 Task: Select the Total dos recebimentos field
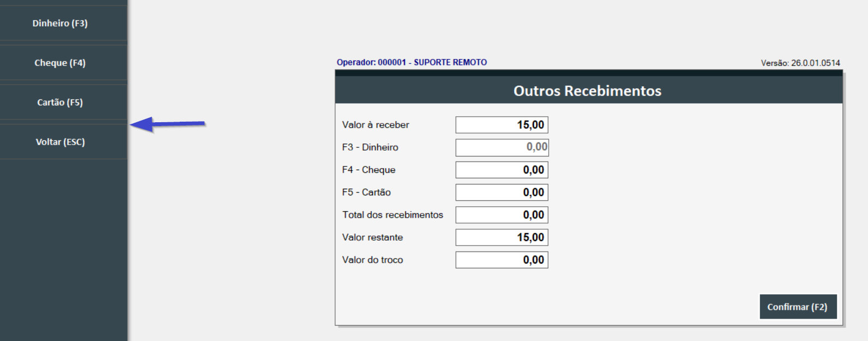[502, 215]
